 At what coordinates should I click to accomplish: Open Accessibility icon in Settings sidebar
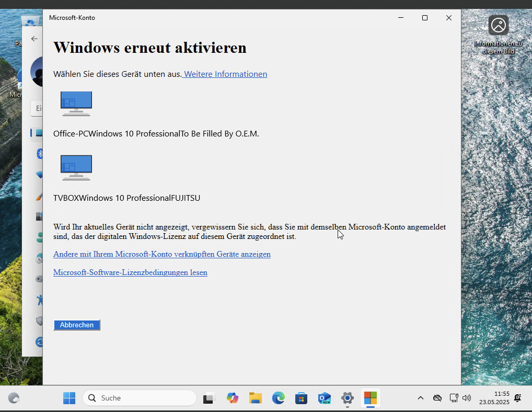40,300
